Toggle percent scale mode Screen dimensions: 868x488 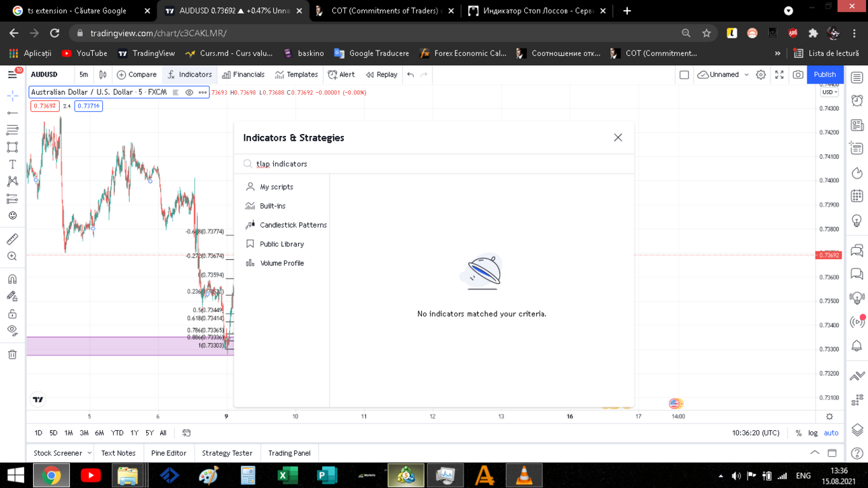798,433
